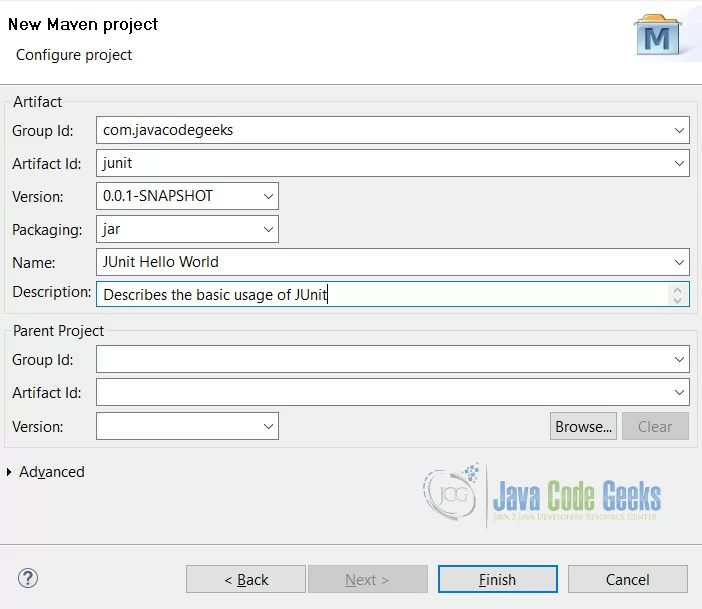Expand the Advanced section
Screen dimensions: 702x609
(x=9, y=472)
